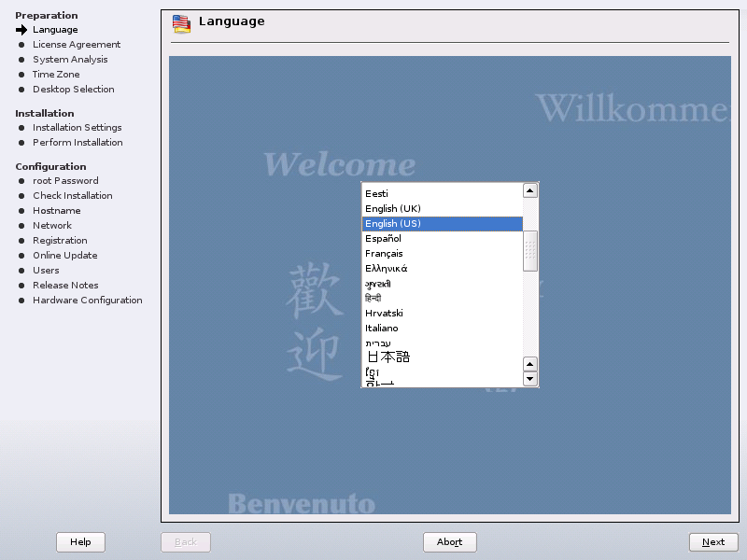This screenshot has width=747, height=560.
Task: Select the Hindi entry above Hrvatski
Action: 442,299
